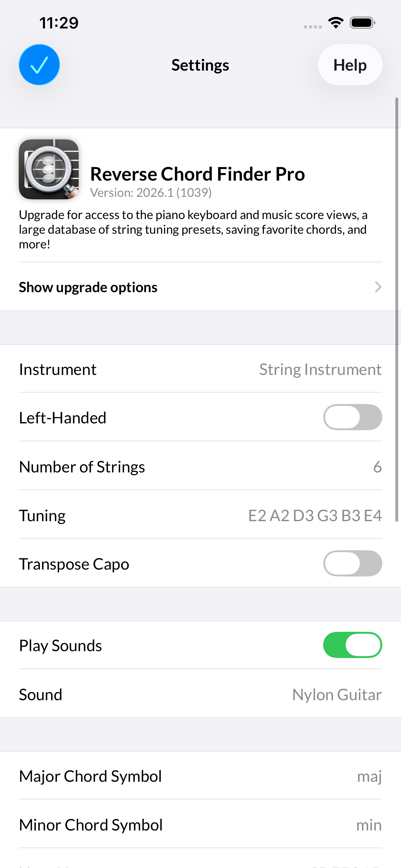This screenshot has height=868, width=401.
Task: Select the Major Chord Symbol row
Action: [x=200, y=776]
